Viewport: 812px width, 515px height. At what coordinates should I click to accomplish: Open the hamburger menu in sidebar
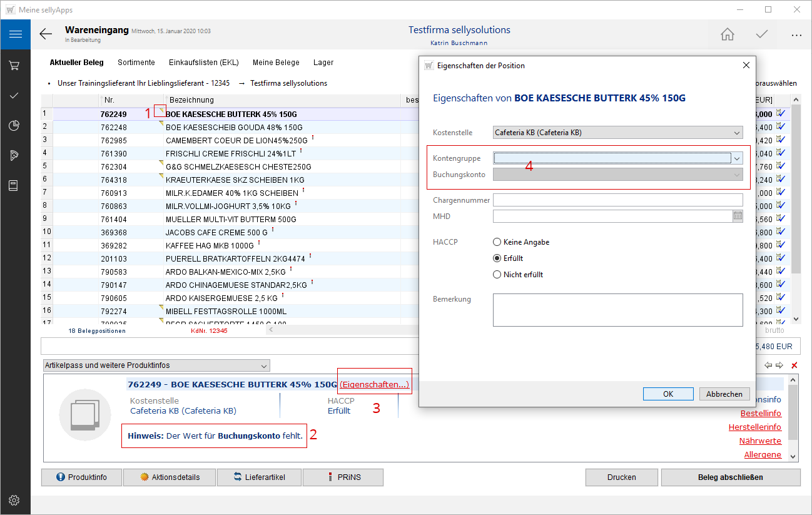pyautogui.click(x=15, y=34)
